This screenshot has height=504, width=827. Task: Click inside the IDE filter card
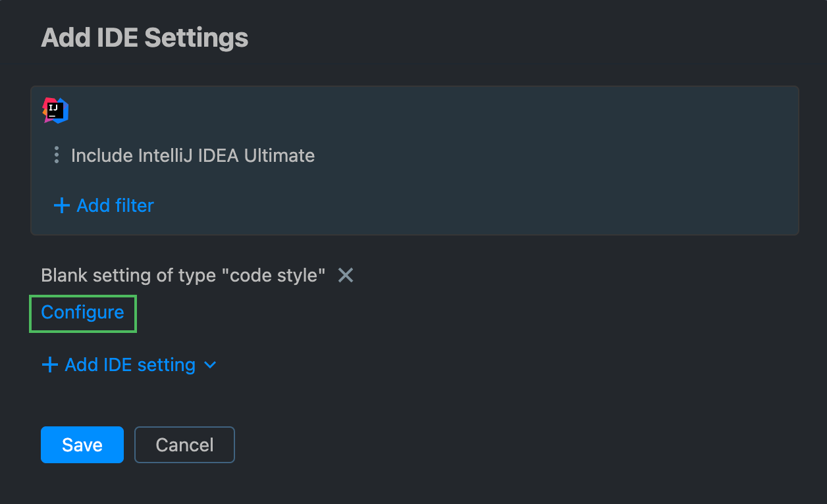414,160
